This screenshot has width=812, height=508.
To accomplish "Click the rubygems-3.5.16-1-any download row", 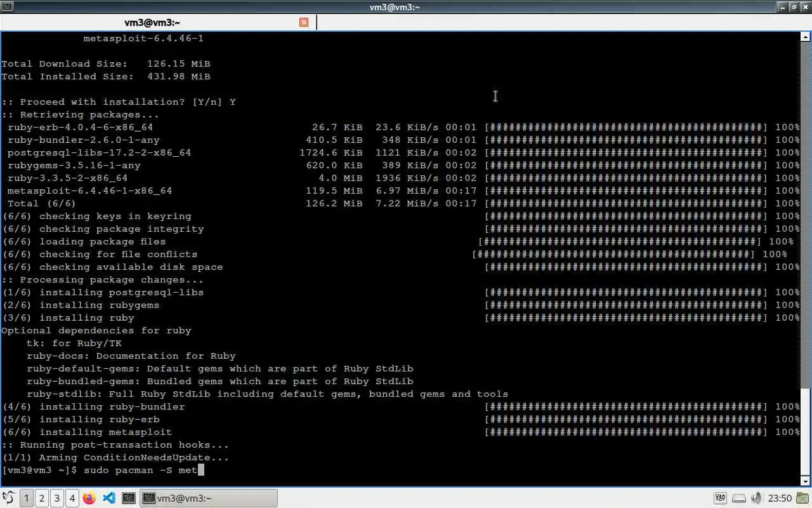I will pyautogui.click(x=403, y=165).
